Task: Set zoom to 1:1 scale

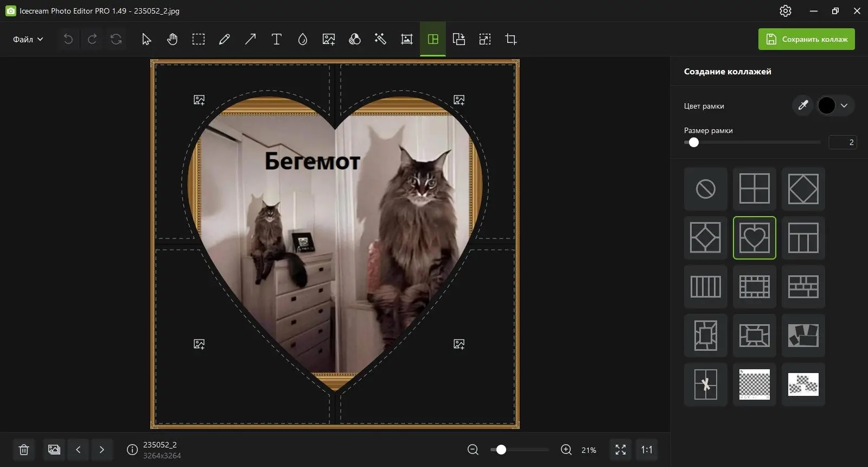Action: [x=647, y=450]
